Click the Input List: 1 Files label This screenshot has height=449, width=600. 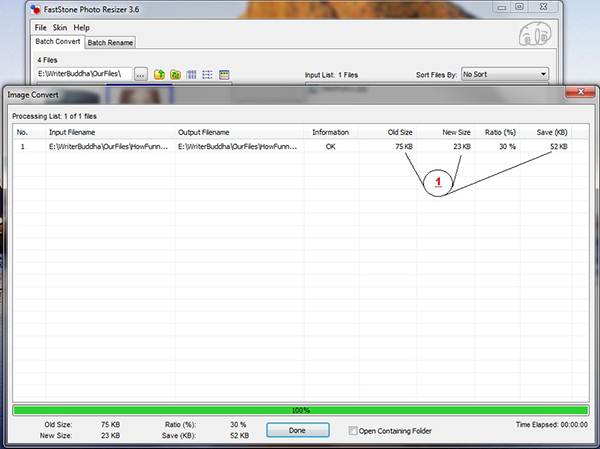pos(331,75)
